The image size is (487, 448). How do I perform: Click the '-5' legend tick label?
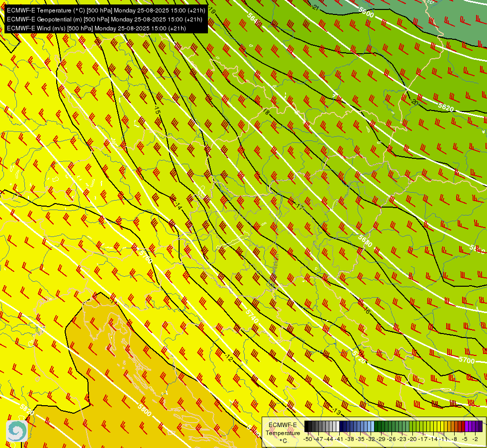point(464,439)
